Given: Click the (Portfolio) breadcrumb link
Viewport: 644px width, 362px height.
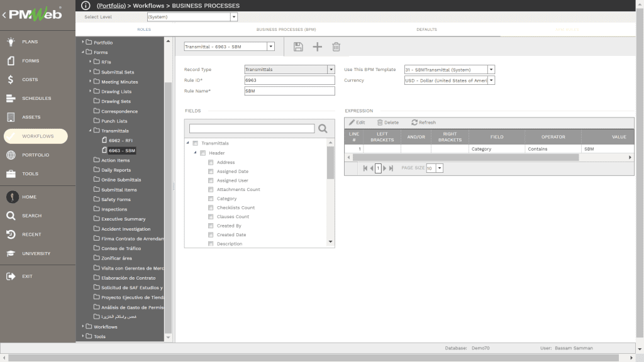Looking at the screenshot, I should coord(111,6).
